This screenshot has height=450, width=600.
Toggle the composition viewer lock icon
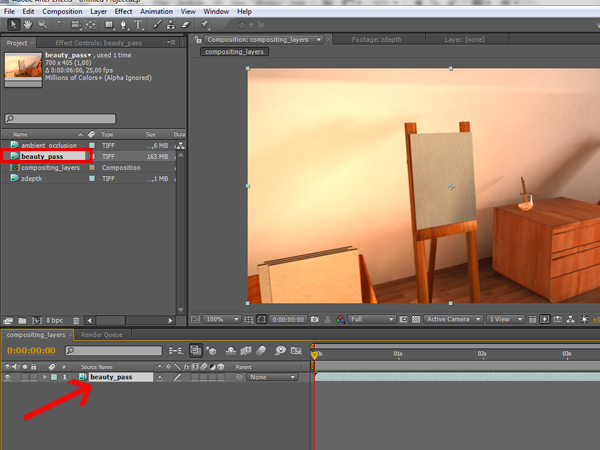tap(198, 39)
